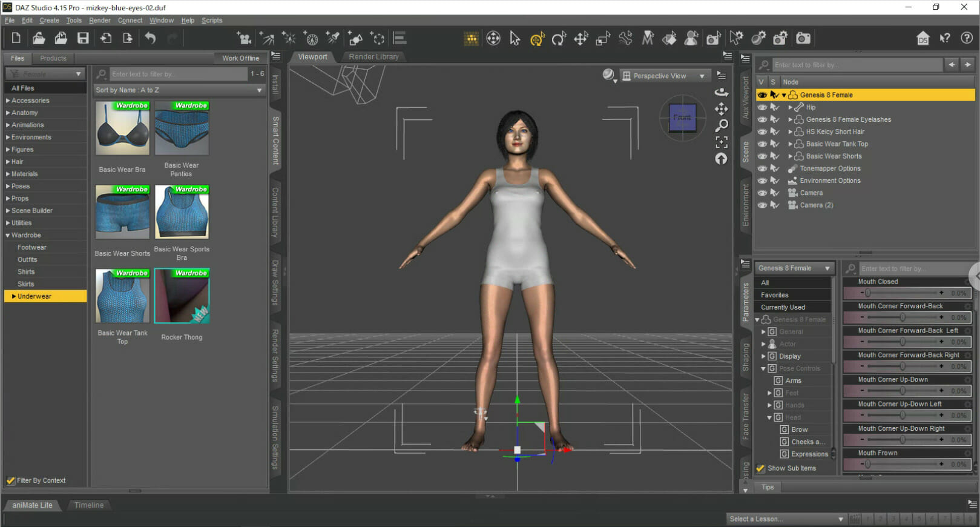
Task: Click the Save floppy disk icon
Action: (x=83, y=38)
